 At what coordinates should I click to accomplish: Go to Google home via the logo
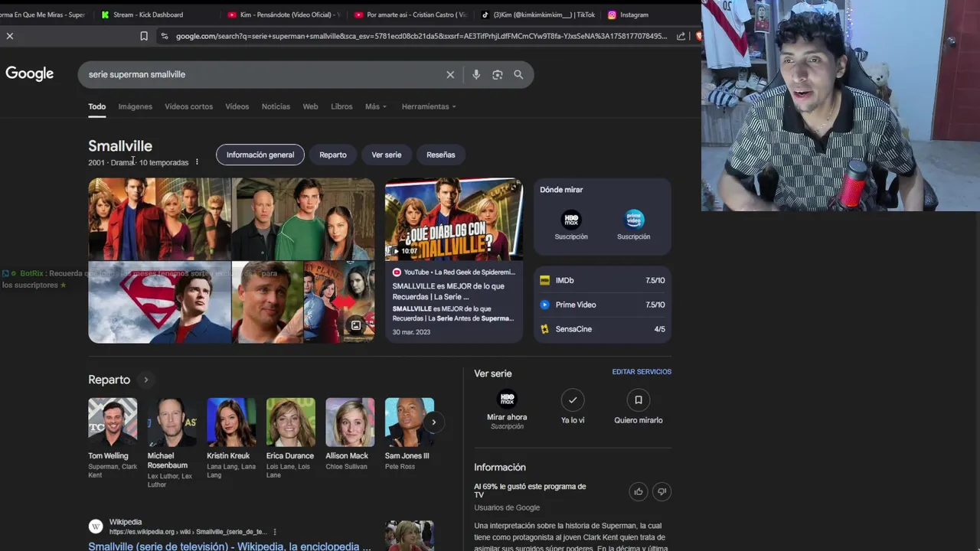click(x=30, y=73)
